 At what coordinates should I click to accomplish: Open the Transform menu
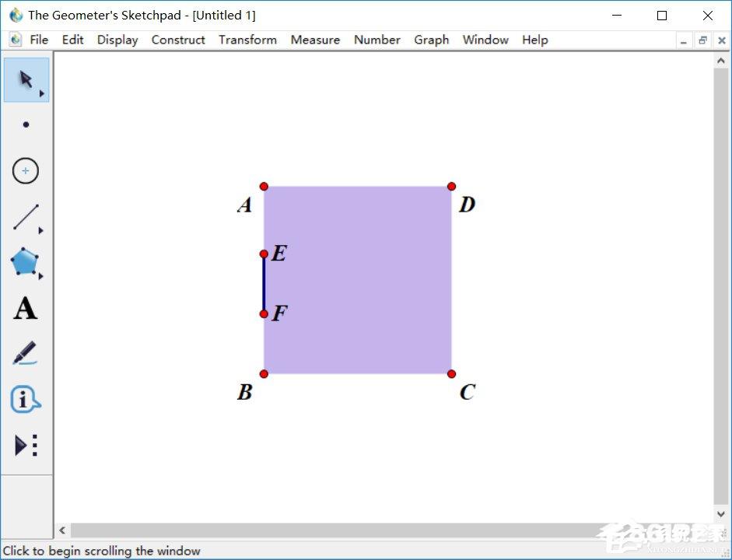248,40
